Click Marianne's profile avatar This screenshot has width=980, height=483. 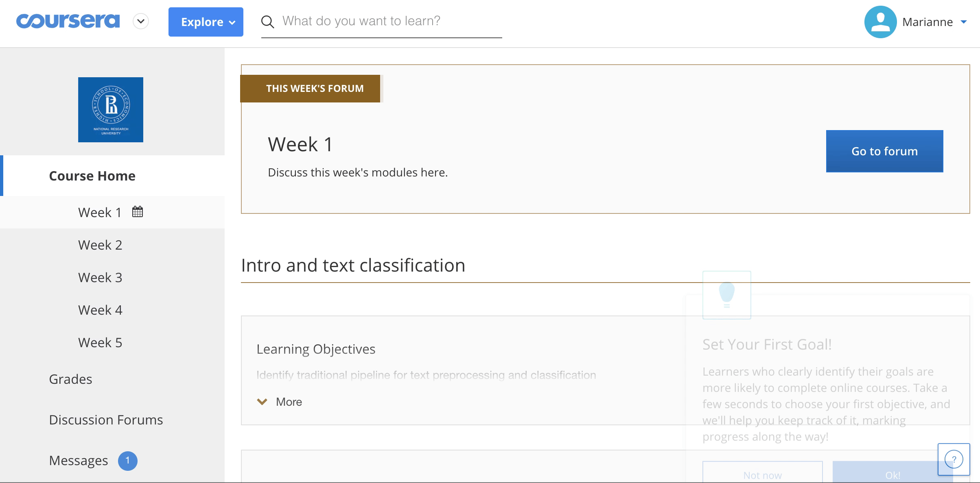[x=880, y=22]
